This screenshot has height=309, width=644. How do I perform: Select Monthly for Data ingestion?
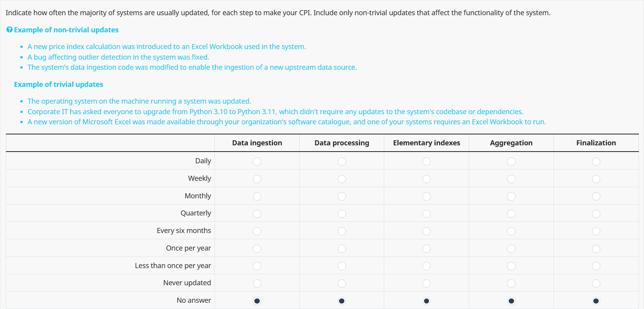(257, 196)
